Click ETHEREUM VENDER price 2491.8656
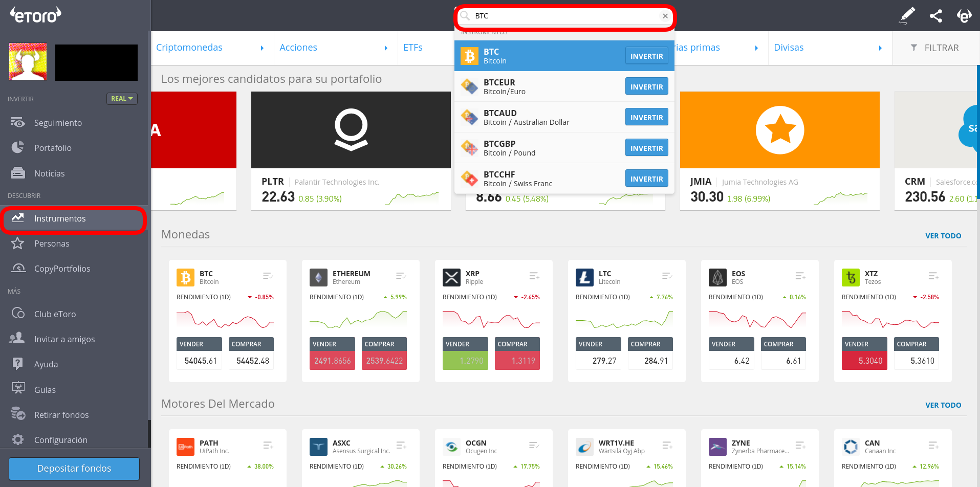980x487 pixels. [332, 361]
